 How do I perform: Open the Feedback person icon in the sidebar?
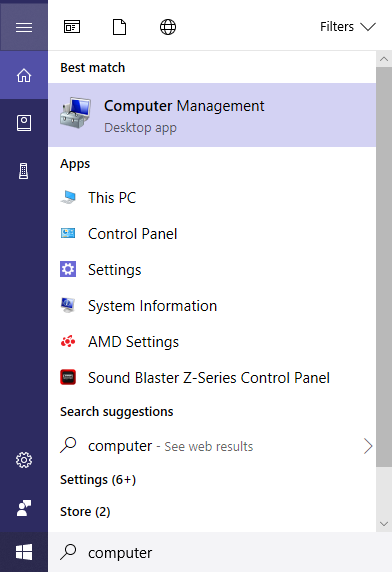(x=24, y=508)
